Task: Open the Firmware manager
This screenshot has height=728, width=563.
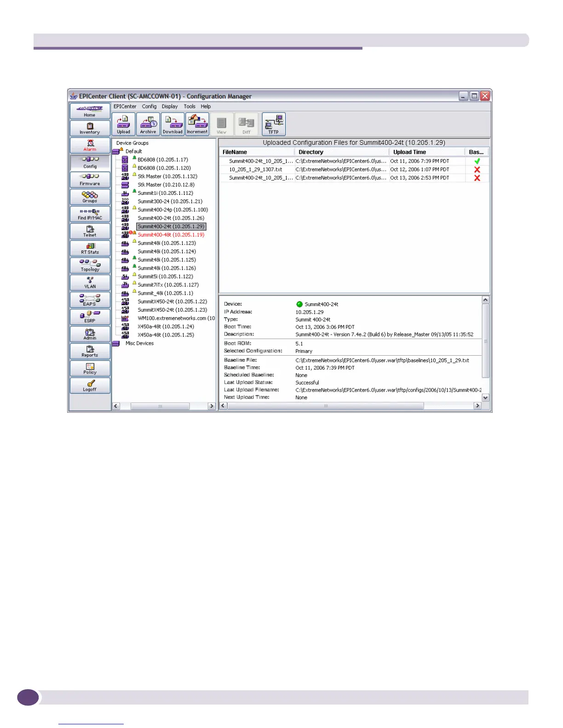Action: pyautogui.click(x=90, y=180)
